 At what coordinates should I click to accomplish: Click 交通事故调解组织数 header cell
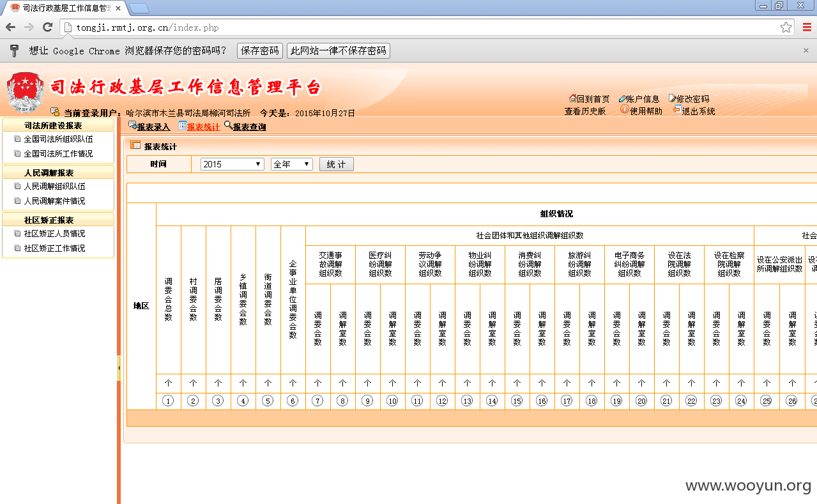tap(330, 264)
